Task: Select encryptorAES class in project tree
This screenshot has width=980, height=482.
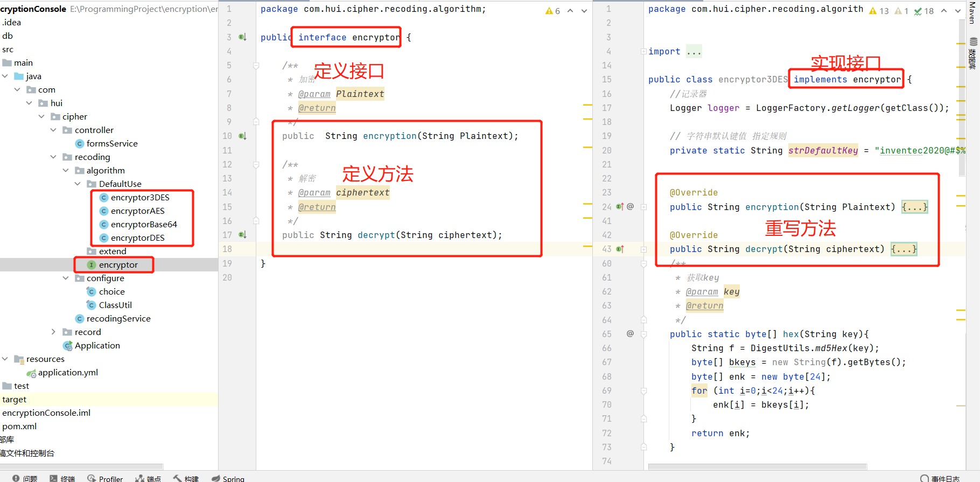Action: tap(137, 211)
